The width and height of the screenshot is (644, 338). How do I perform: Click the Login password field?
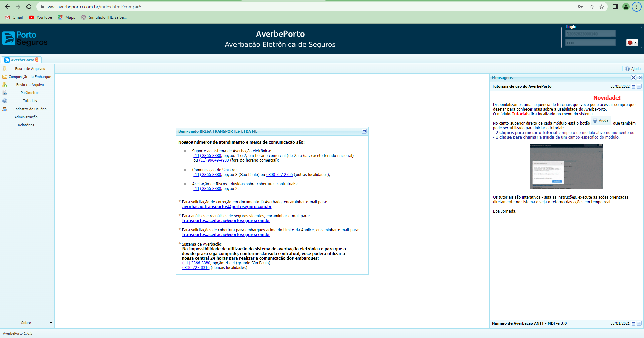click(590, 43)
